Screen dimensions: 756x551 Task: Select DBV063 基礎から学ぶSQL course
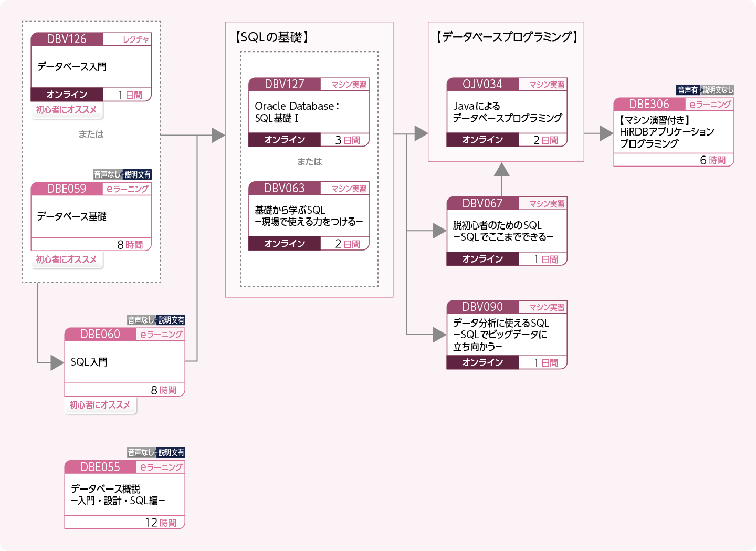pos(309,216)
